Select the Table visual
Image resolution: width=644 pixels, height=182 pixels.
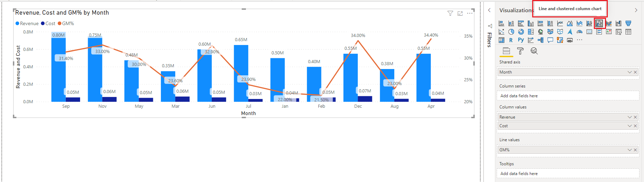coord(628,32)
